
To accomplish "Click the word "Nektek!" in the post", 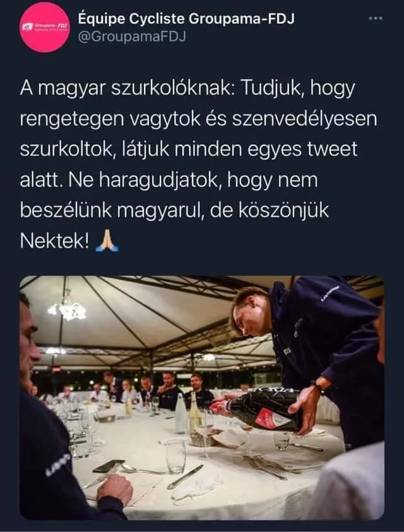I will 56,241.
